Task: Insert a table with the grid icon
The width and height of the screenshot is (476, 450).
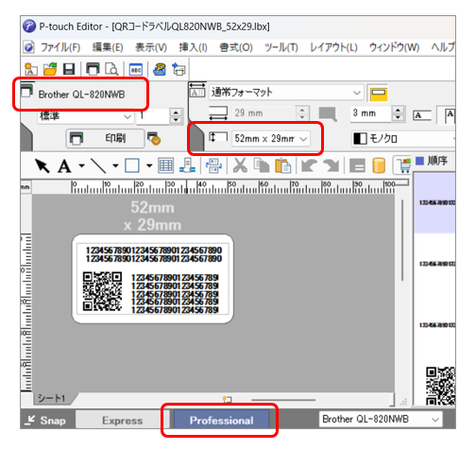Action: pos(166,165)
